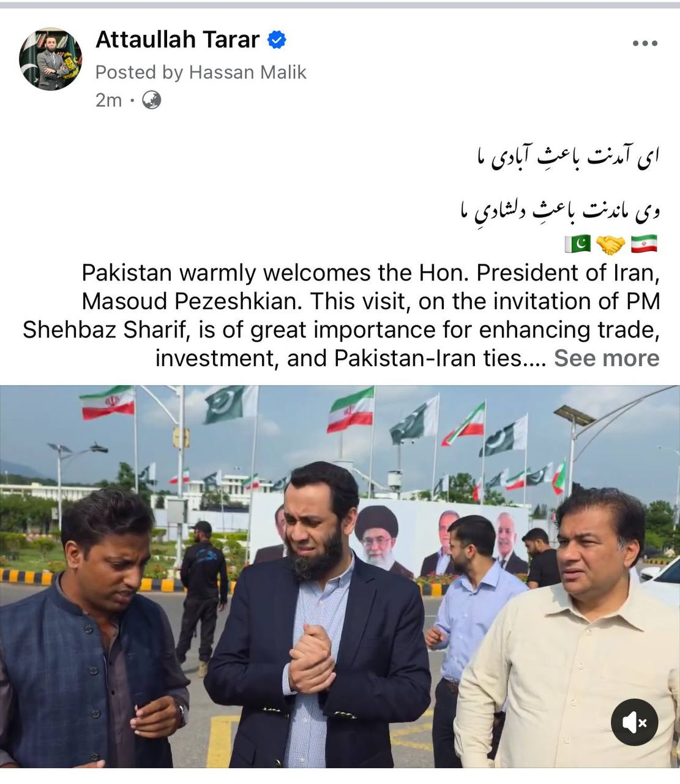
Task: Click the blue verified badge
Action: click(277, 40)
